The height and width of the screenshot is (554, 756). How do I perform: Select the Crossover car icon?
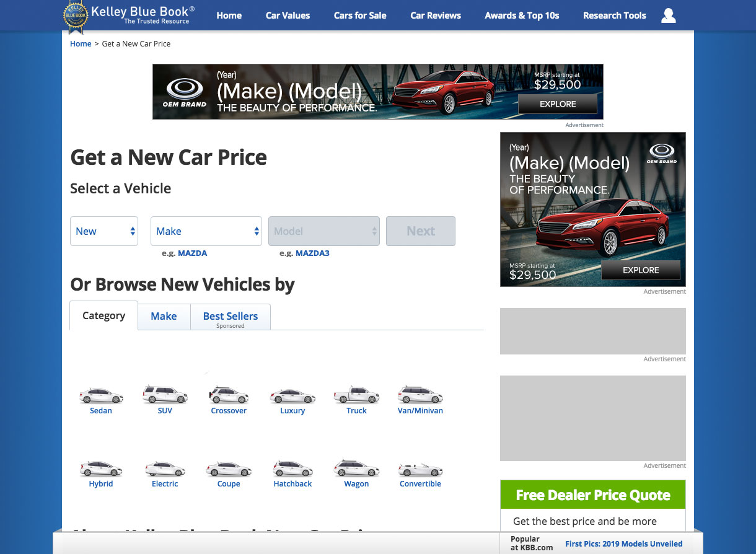[x=229, y=395]
